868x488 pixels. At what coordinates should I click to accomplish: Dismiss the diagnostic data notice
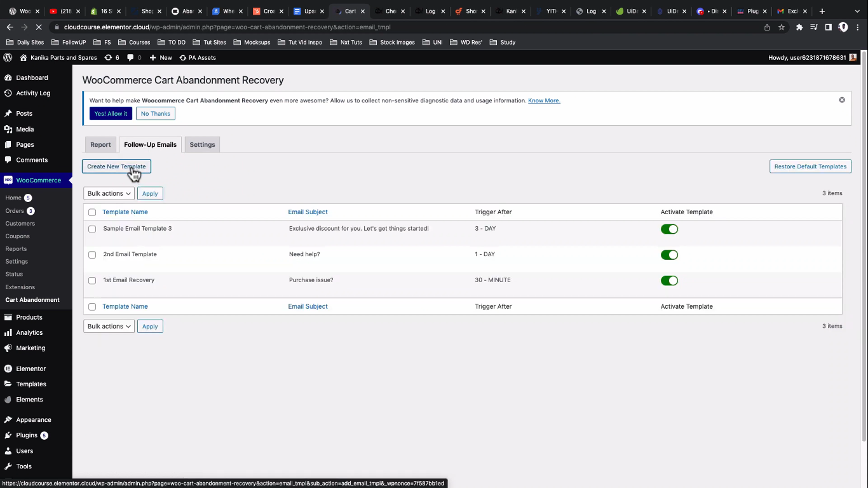click(842, 100)
